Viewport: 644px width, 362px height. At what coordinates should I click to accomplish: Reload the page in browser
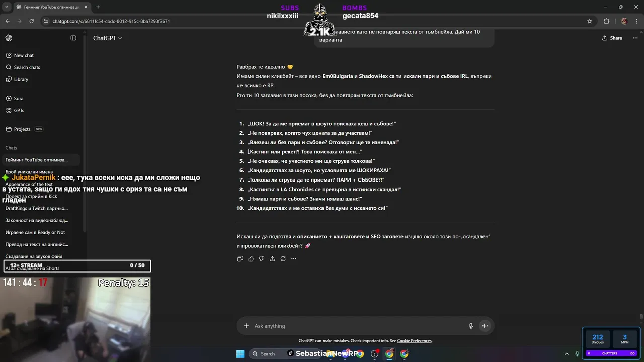click(x=32, y=21)
